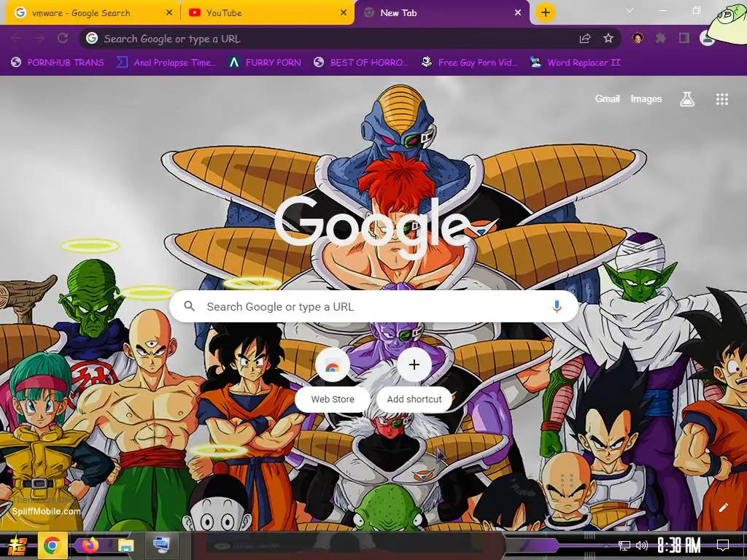
Task: Click the Add shortcut button
Action: pyautogui.click(x=414, y=379)
